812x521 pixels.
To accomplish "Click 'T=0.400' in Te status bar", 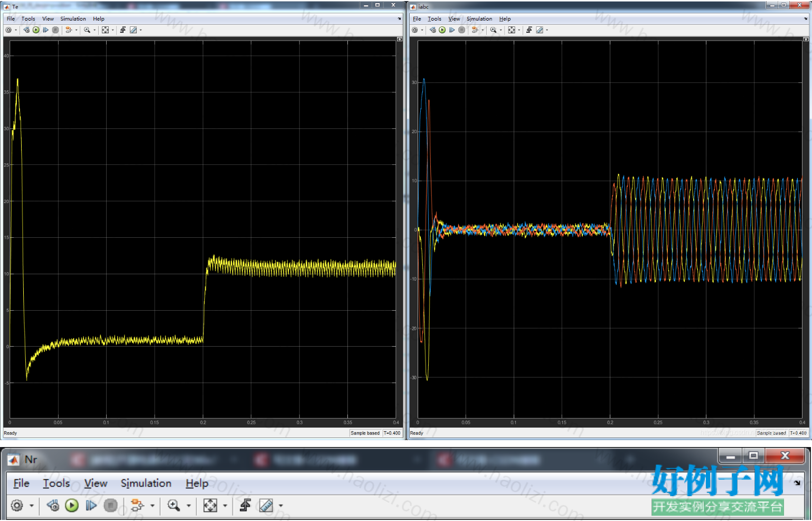I will tap(392, 433).
